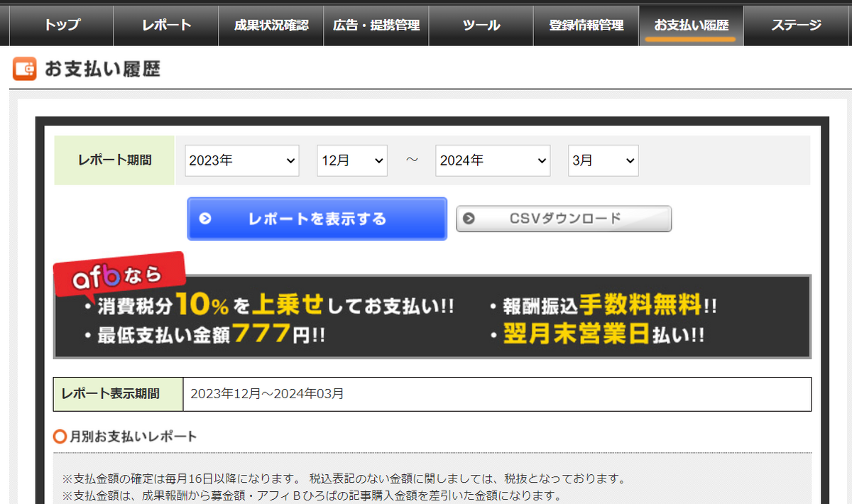Open the start month dropdown showing 12月
The width and height of the screenshot is (852, 504).
(351, 160)
